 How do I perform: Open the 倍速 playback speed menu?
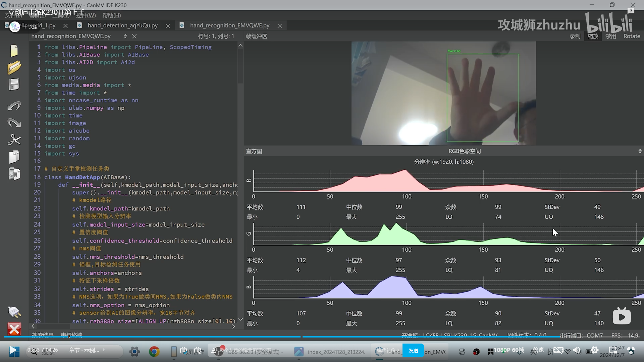538,350
